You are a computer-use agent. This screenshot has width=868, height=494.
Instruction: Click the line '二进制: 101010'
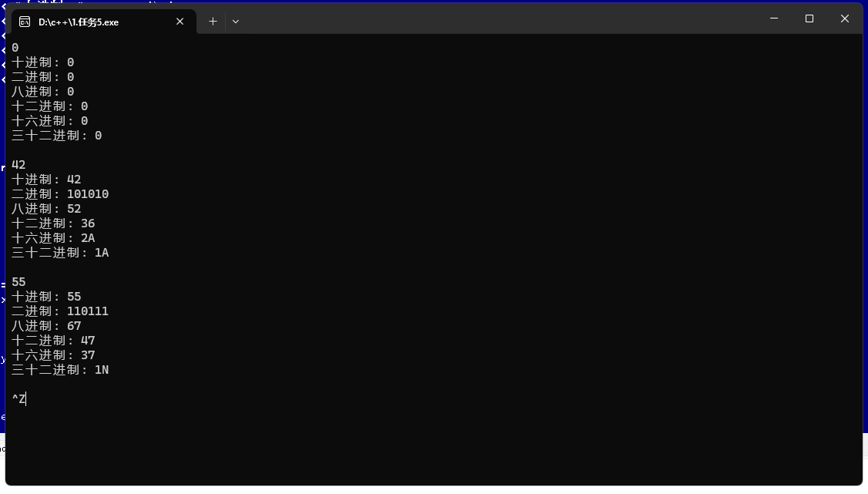[x=60, y=194]
